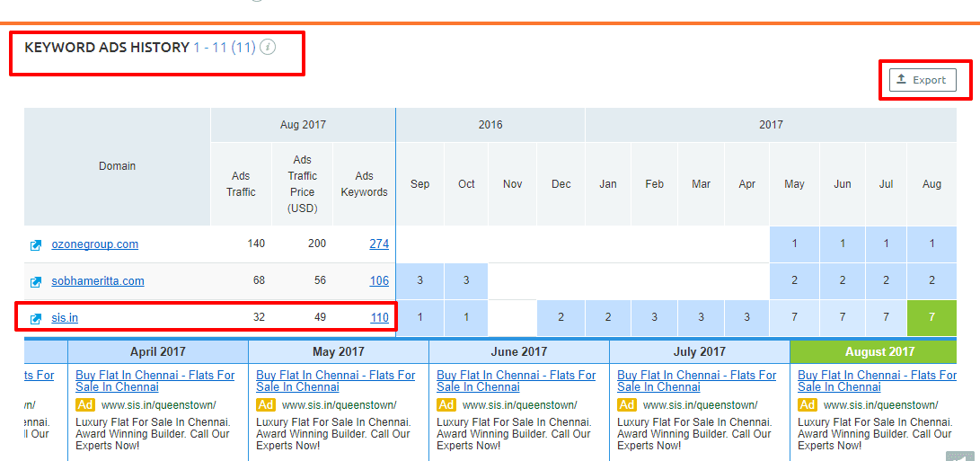Select sobhameritta.com's Sep 2016 cell

420,281
